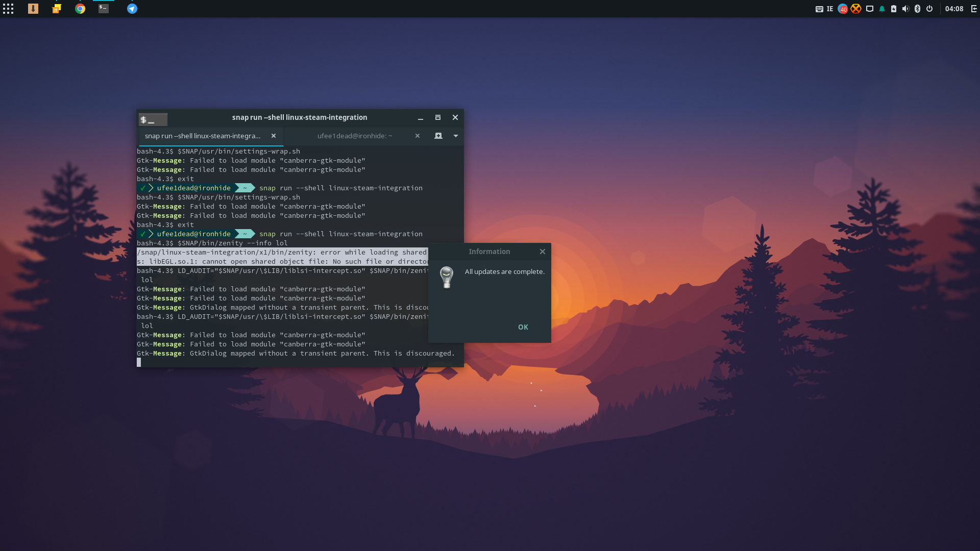Open the HexChat IRC launcher
This screenshot has width=980, height=551.
point(57,9)
